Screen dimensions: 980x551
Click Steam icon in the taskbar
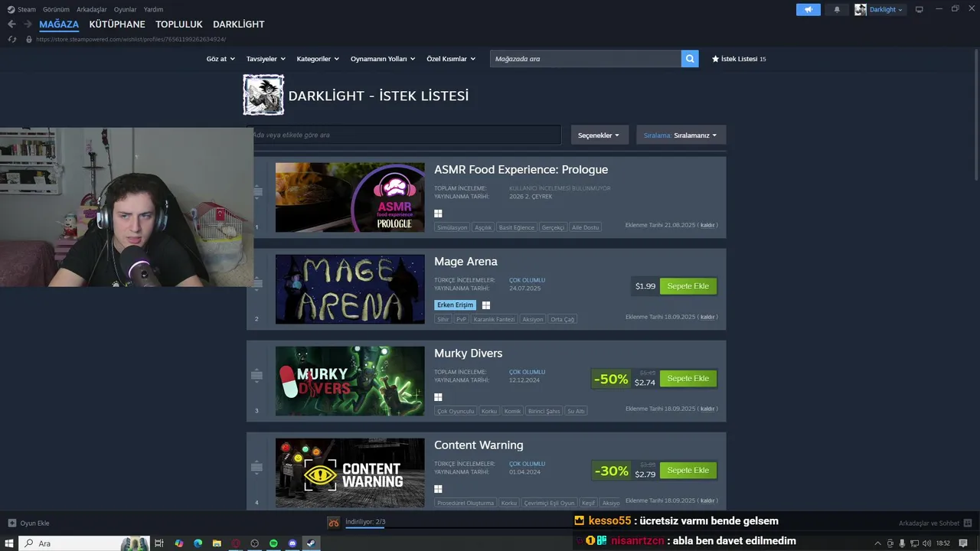tap(311, 543)
